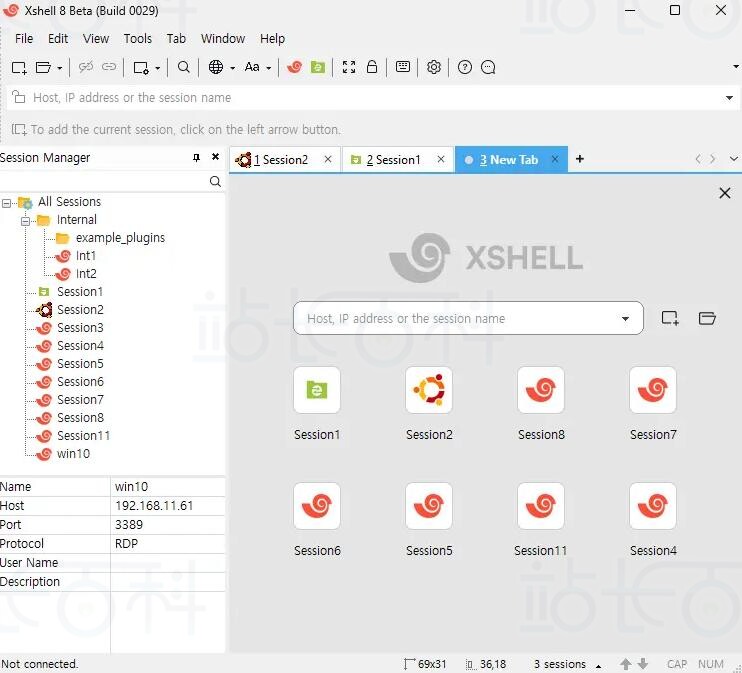Open the Window menu
The image size is (742, 673).
(223, 38)
